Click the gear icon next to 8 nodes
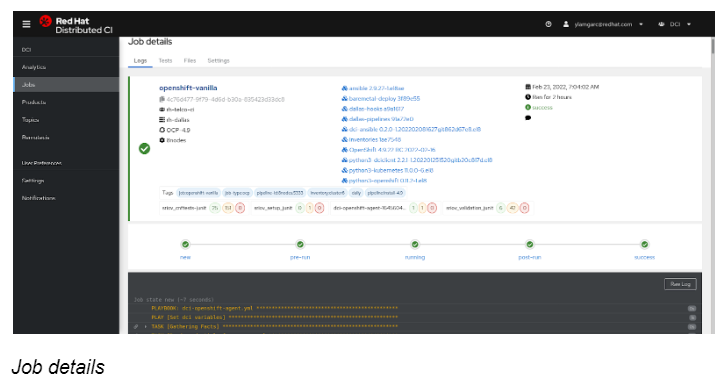The height and width of the screenshot is (385, 718). pyautogui.click(x=162, y=140)
